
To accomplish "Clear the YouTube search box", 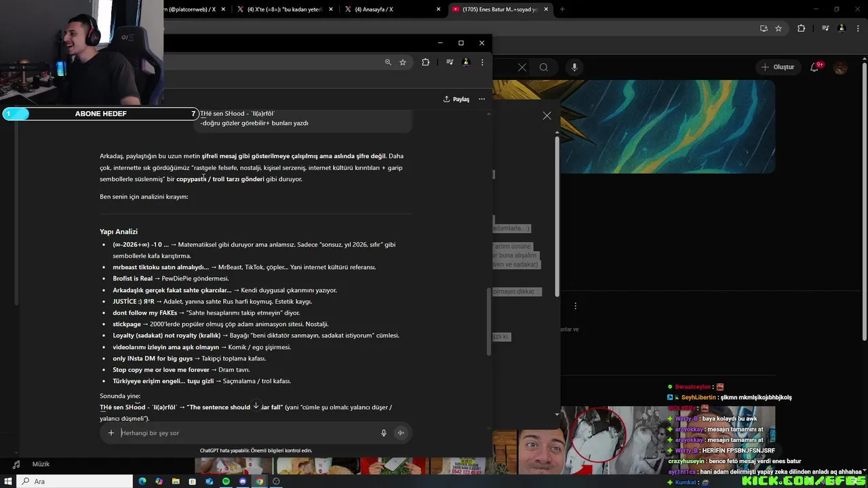I will click(522, 67).
